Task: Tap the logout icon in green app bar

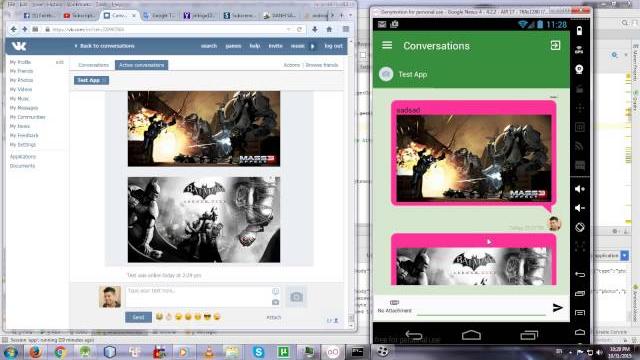Action: point(555,45)
